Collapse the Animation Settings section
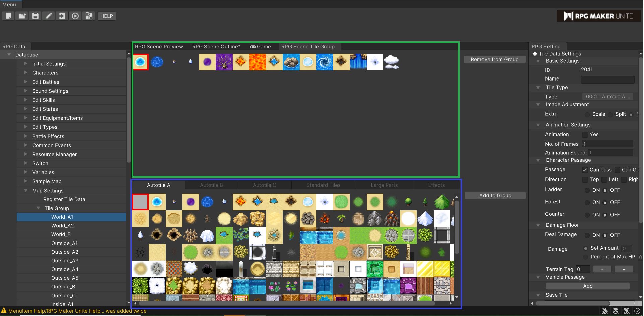Viewport: 644px width, 316px height. 538,125
